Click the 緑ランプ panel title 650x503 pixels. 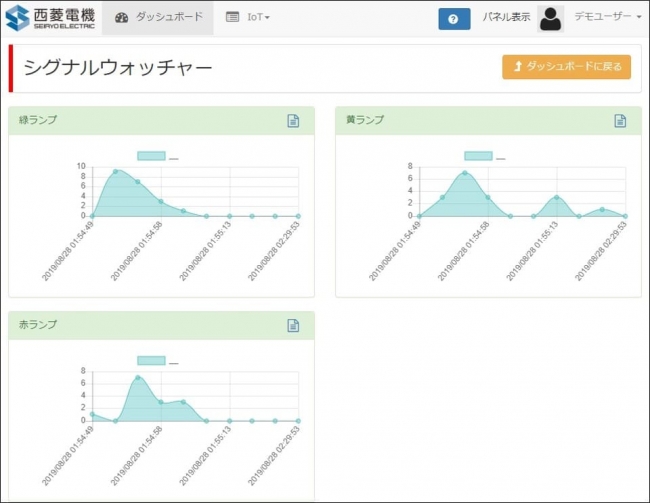click(38, 120)
